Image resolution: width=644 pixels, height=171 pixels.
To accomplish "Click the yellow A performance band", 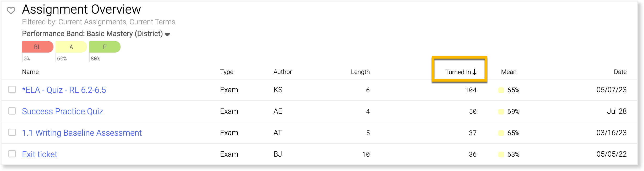I will click(x=71, y=47).
